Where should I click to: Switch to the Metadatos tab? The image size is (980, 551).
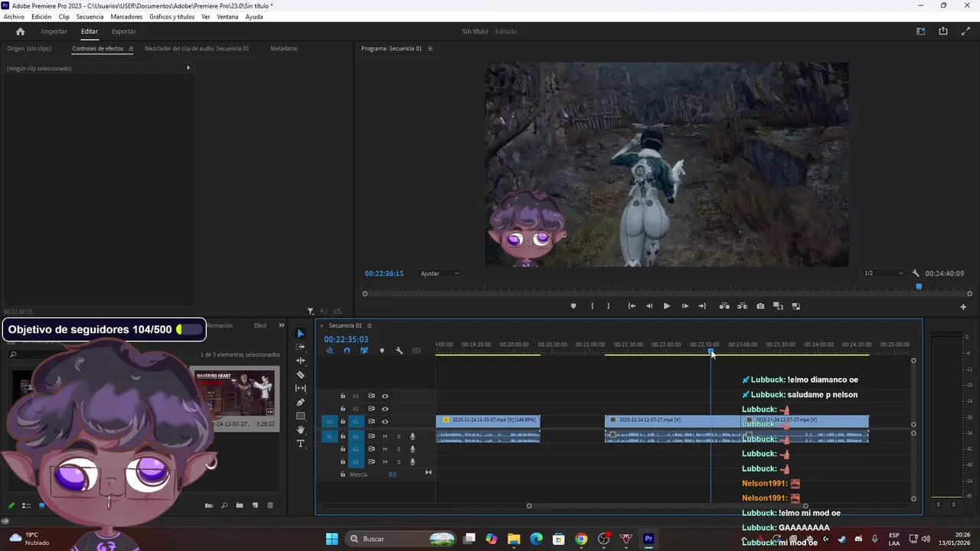pos(284,49)
